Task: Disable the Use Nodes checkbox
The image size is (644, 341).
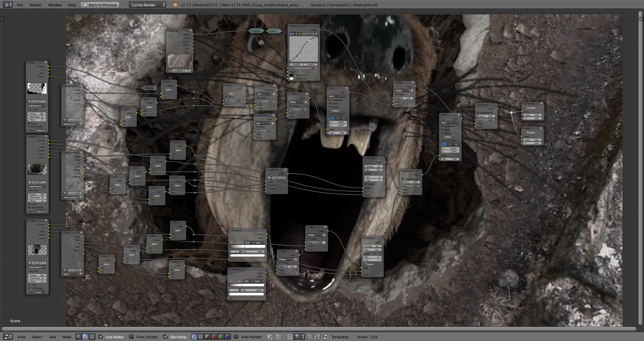Action: coord(101,337)
